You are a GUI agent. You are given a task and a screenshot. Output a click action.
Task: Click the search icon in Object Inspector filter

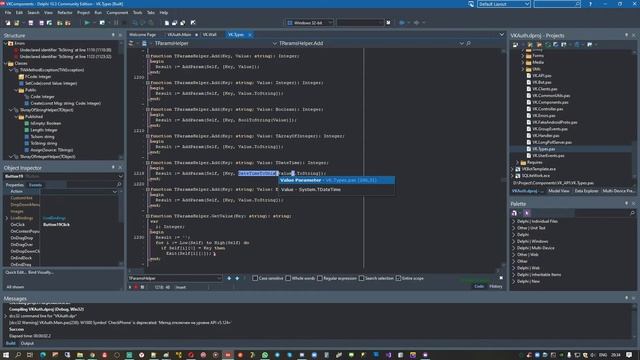(119, 185)
